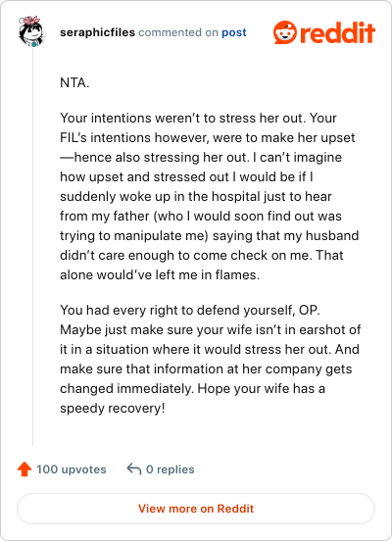Viewport: 392px width, 541px height.
Task: Click the line 'changed immediately. Hope your wife'
Action: 192,388
